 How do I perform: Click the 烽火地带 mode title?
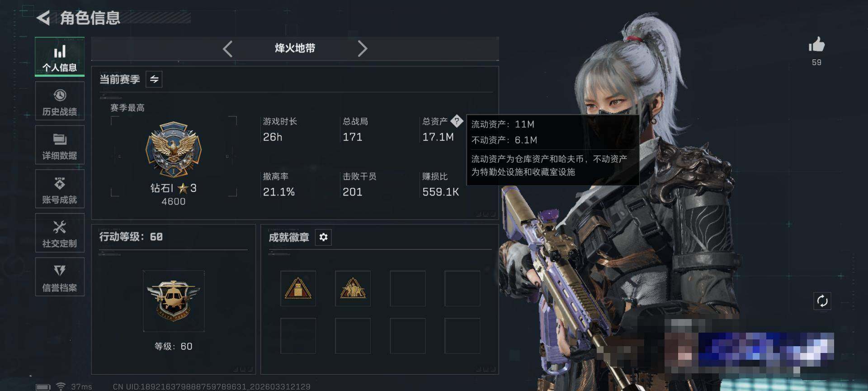pyautogui.click(x=295, y=48)
